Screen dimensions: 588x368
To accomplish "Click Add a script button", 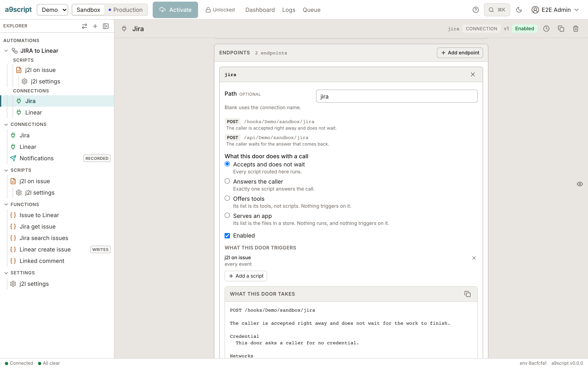I will 246,276.
